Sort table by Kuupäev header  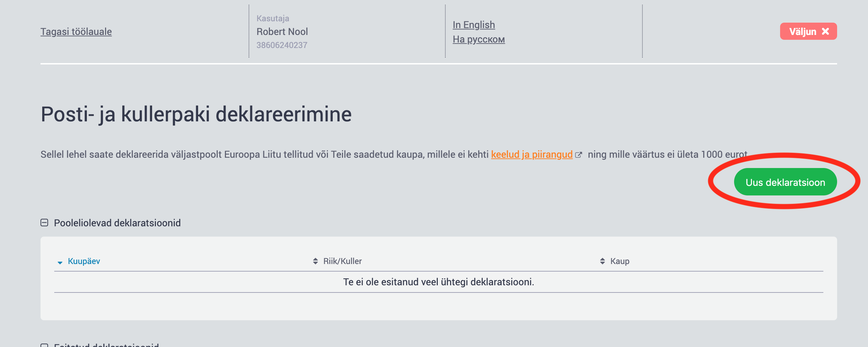click(84, 261)
